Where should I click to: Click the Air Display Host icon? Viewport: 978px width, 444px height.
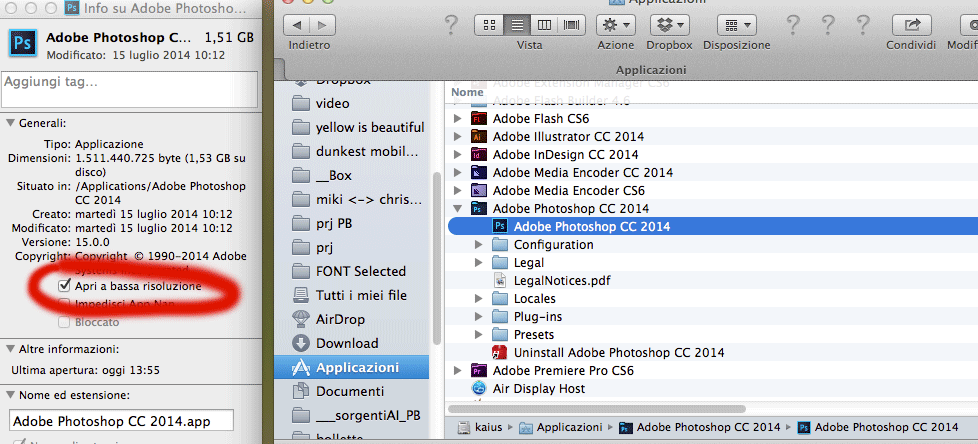point(479,388)
